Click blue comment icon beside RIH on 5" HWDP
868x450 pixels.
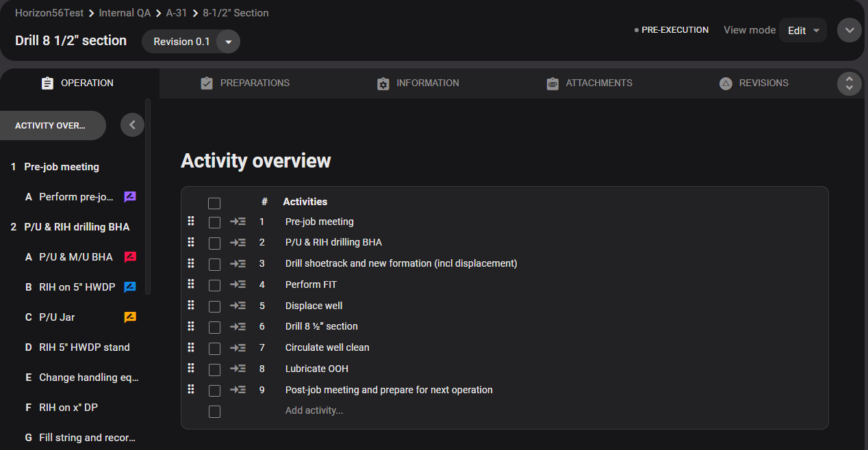[129, 287]
